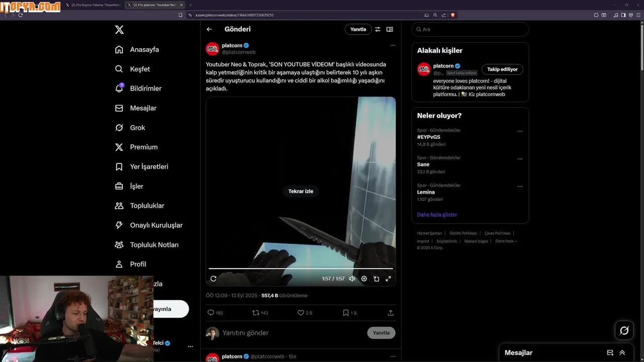Open more options for Sane trend
644x362 pixels.
click(x=520, y=159)
